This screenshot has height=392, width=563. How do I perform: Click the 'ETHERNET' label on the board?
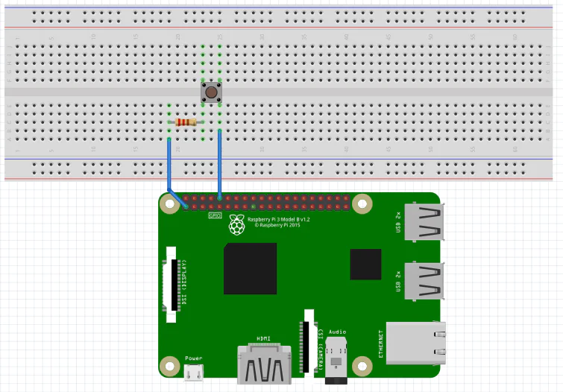tap(380, 344)
